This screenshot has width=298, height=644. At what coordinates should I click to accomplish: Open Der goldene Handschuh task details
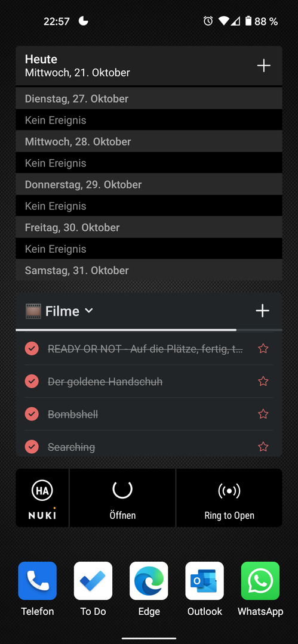(x=105, y=382)
